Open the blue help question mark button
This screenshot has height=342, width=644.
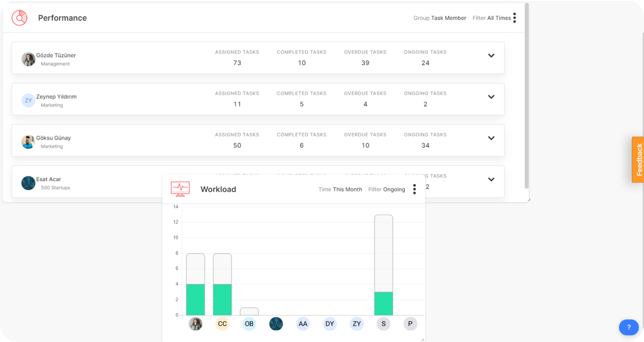pos(629,328)
